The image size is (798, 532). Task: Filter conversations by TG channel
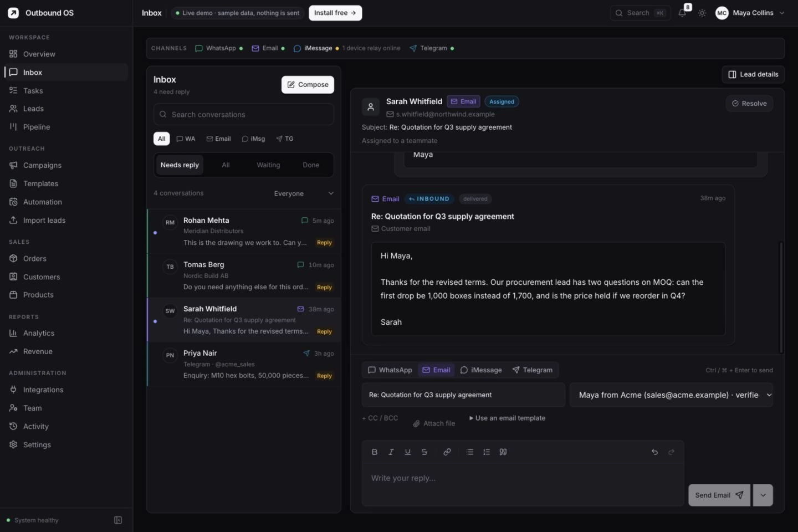285,139
